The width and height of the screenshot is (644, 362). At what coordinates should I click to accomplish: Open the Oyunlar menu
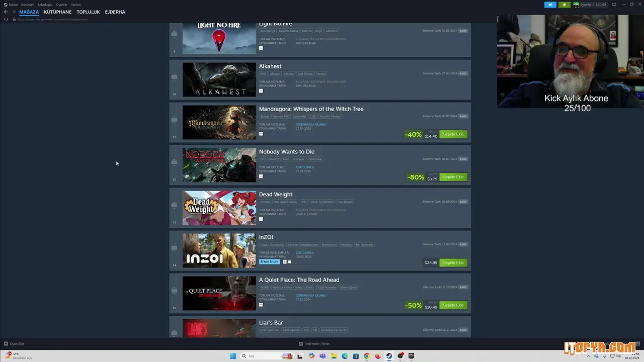click(62, 5)
